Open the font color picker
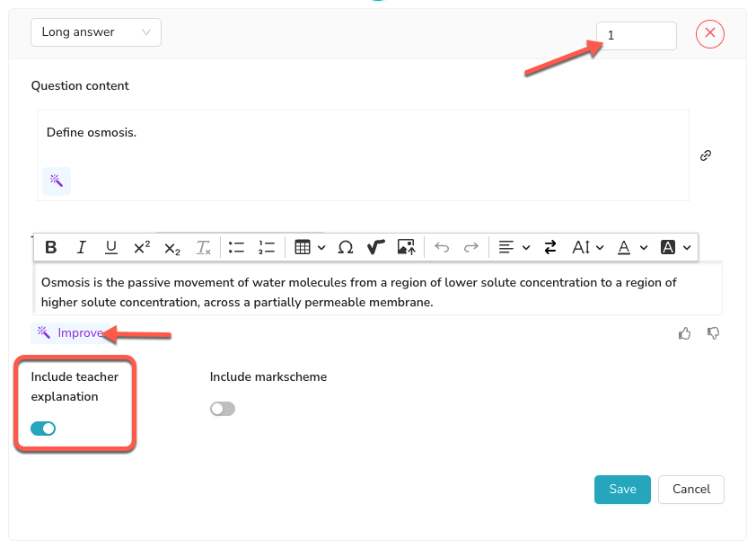Image resolution: width=756 pixels, height=548 pixels. 629,247
